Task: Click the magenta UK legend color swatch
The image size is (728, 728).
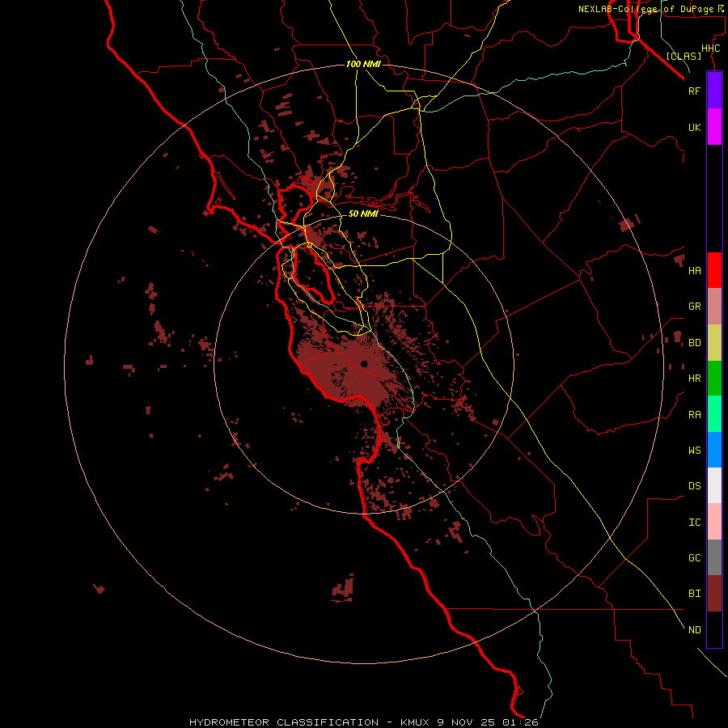Action: click(714, 127)
